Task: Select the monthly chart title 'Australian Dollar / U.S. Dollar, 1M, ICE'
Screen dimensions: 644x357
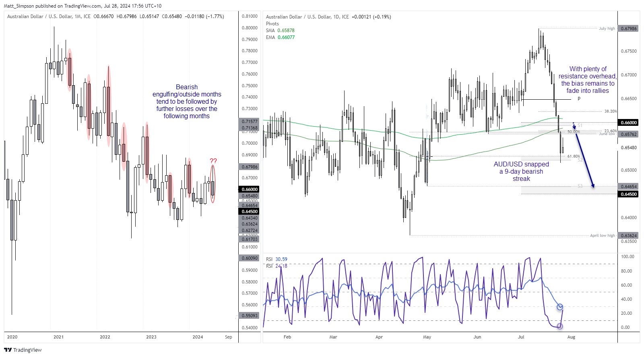Action: click(x=49, y=16)
